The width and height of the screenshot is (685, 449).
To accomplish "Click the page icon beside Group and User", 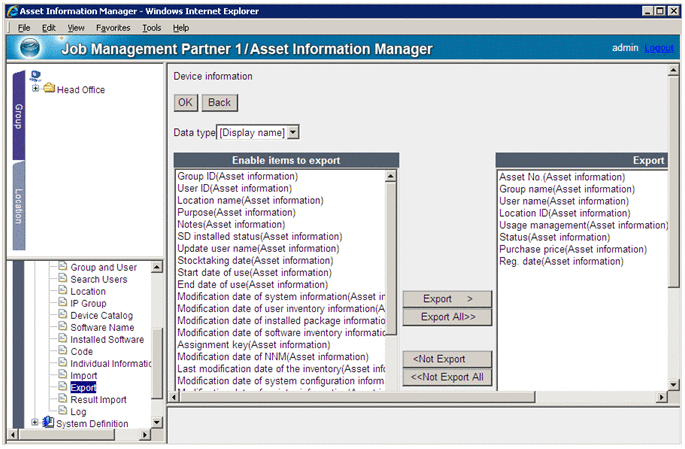I will coord(63,266).
